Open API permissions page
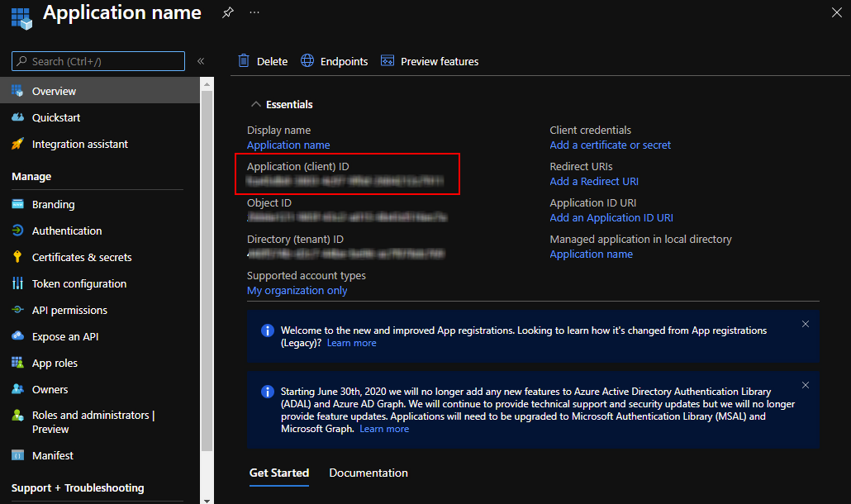This screenshot has width=851, height=504. [69, 310]
